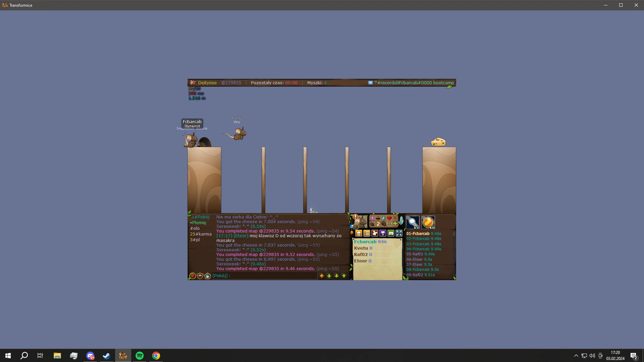
Task: Open more emotes with green plus
Action: (395, 224)
